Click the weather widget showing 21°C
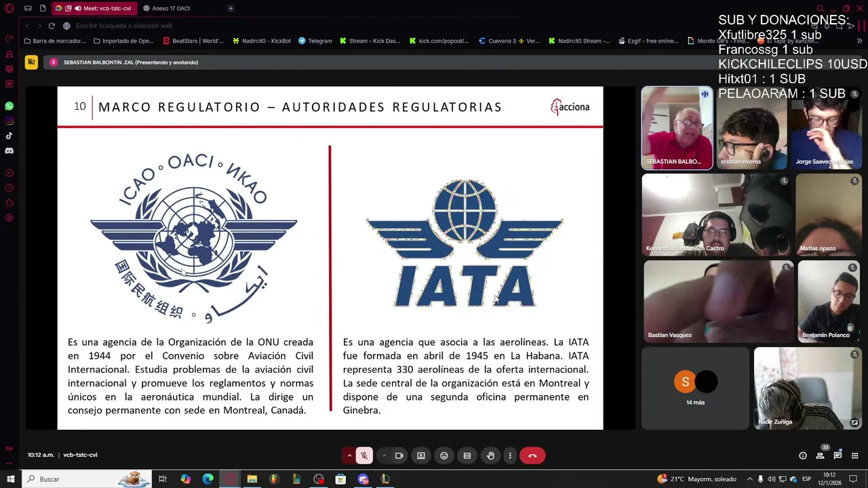 696,479
